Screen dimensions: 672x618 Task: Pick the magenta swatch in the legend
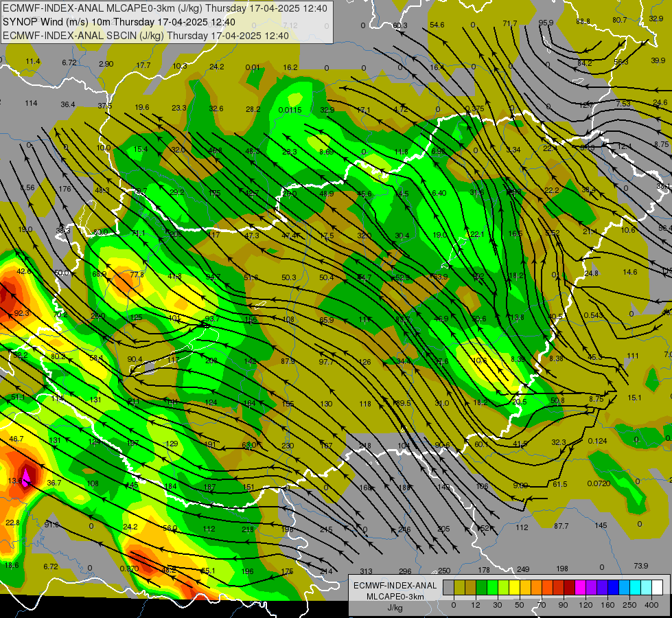[580, 587]
